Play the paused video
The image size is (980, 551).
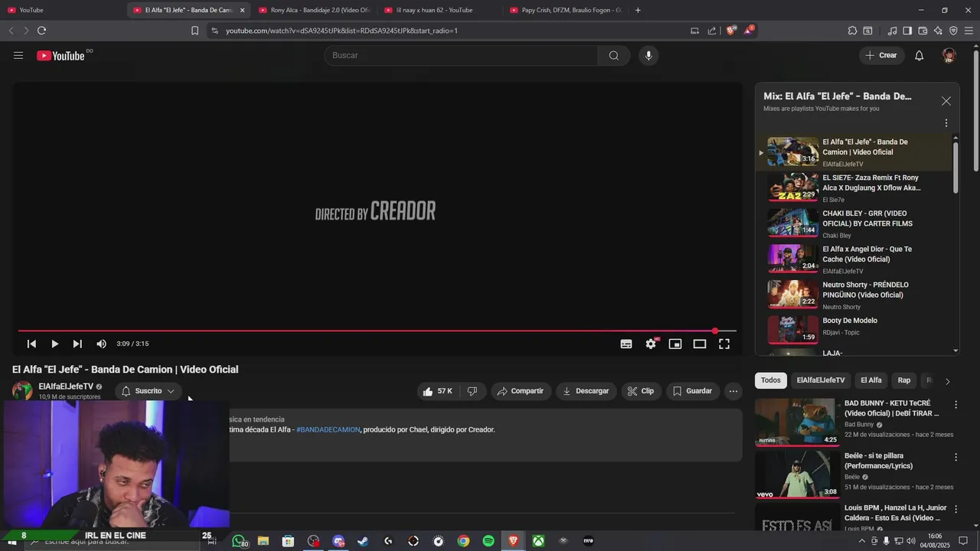coord(54,344)
